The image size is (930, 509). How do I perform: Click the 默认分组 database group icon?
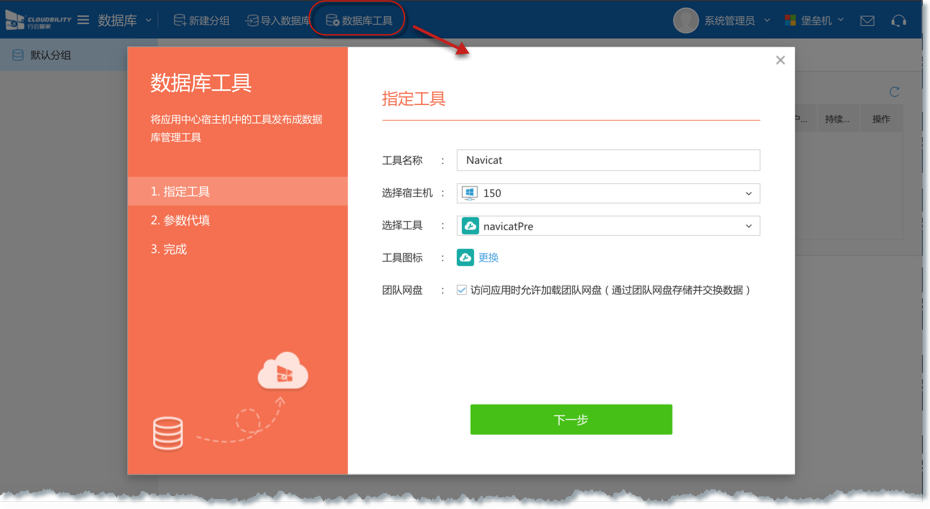(18, 55)
